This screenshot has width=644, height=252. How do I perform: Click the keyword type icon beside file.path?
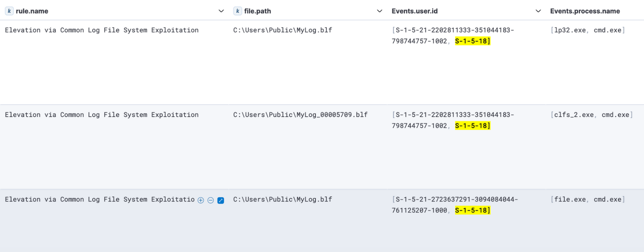[x=237, y=11]
